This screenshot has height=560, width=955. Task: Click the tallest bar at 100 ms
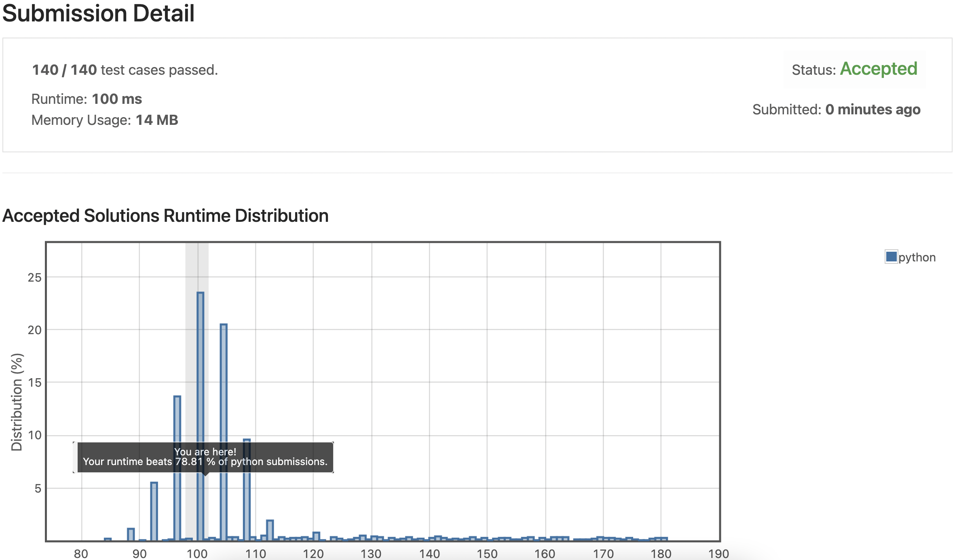tap(201, 364)
